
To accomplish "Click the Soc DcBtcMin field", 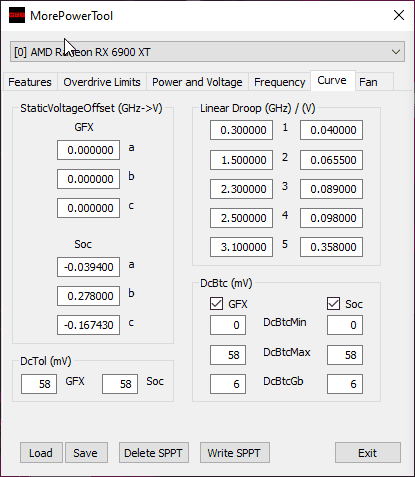I will point(345,325).
